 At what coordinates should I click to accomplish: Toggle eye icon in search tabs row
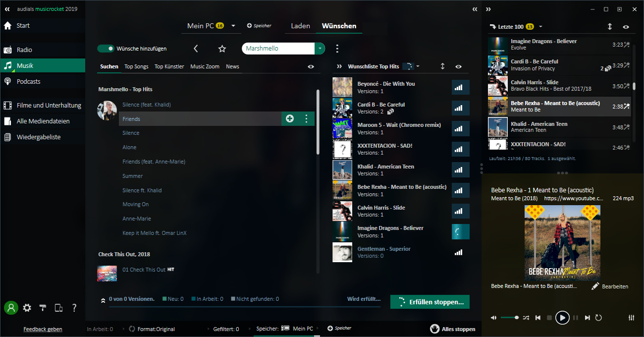(x=311, y=66)
